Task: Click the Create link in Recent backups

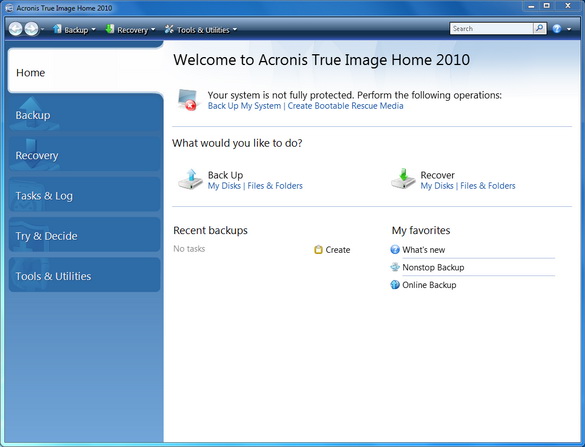Action: (338, 250)
